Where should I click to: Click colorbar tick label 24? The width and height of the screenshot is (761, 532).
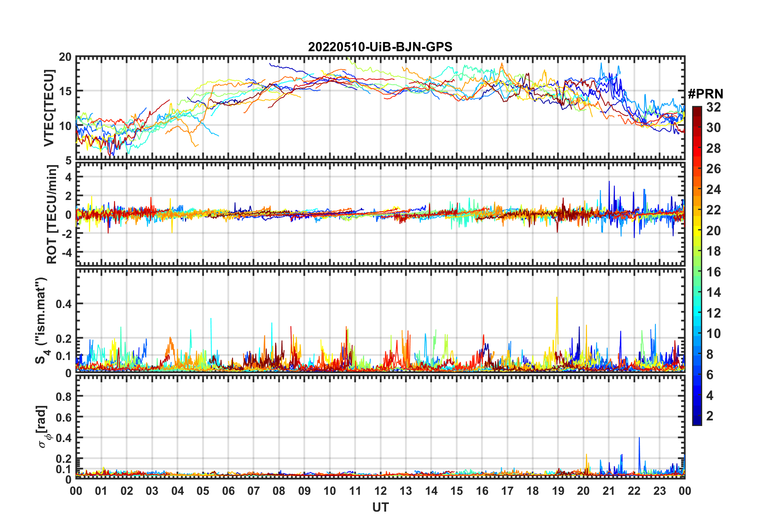(713, 190)
